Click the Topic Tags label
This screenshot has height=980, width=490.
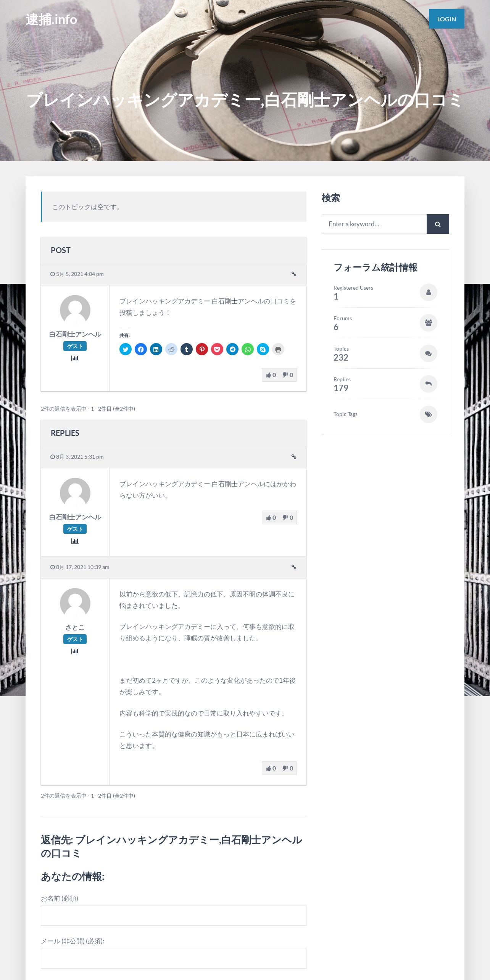pos(345,414)
